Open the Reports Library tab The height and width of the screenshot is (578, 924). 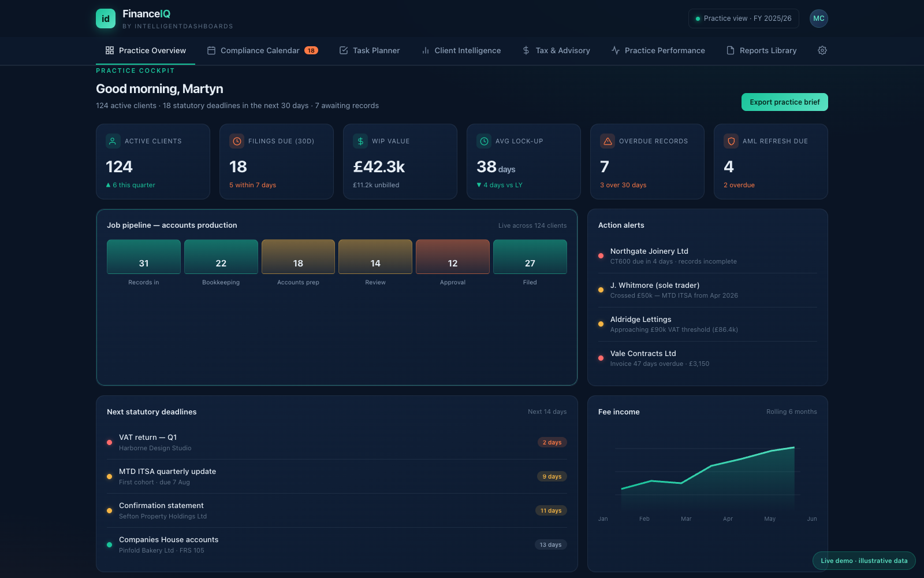coord(761,50)
